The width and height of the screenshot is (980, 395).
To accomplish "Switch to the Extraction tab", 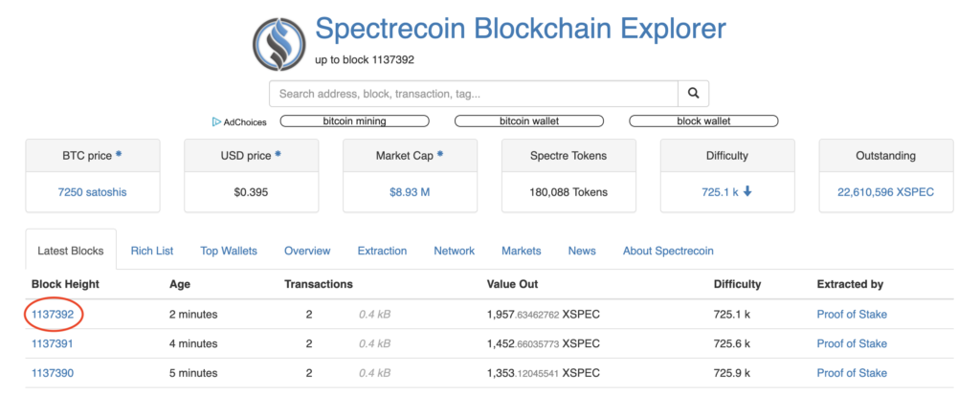I will point(382,251).
